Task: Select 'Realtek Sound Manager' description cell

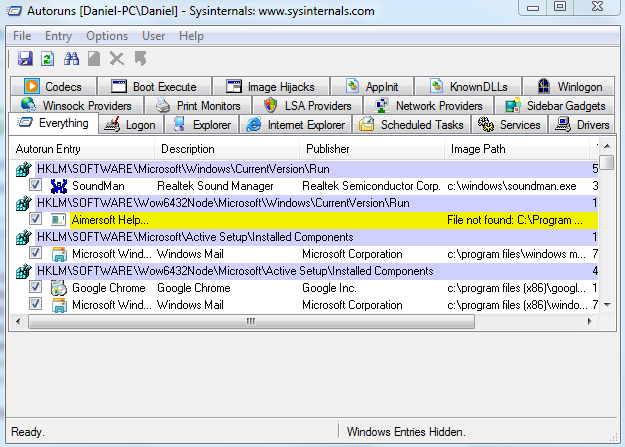Action: (215, 186)
